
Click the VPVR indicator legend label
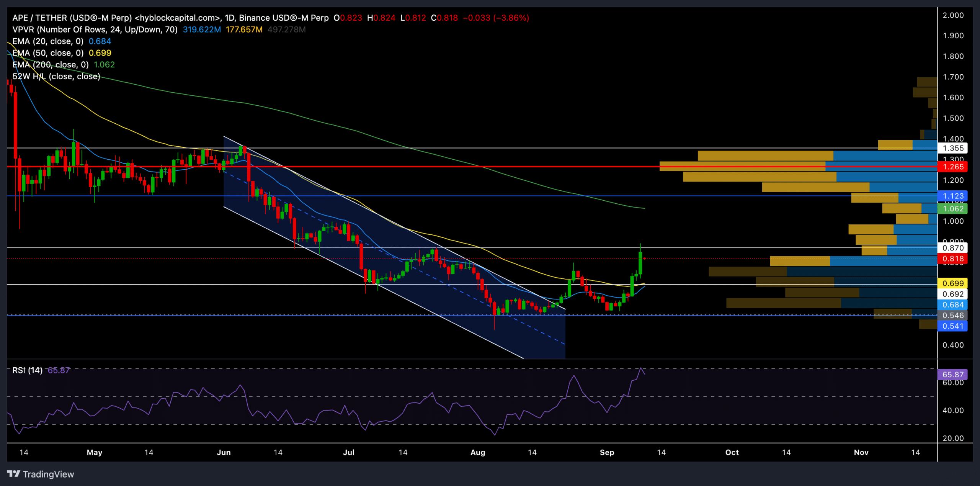pyautogui.click(x=95, y=29)
